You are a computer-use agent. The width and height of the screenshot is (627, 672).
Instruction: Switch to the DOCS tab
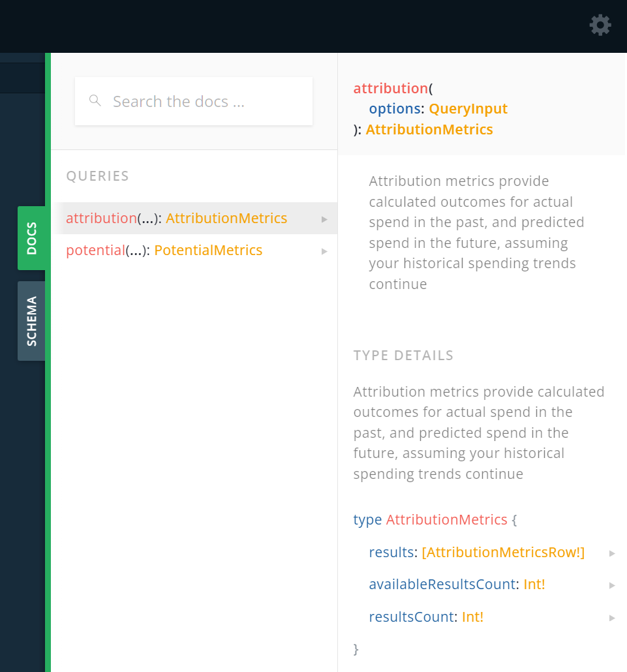pos(31,237)
